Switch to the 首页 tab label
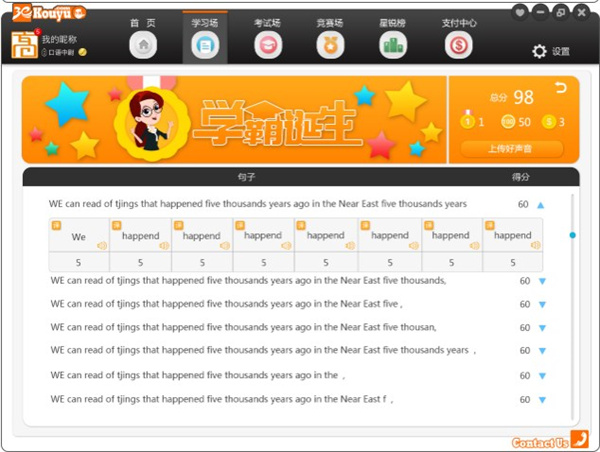 [x=143, y=23]
